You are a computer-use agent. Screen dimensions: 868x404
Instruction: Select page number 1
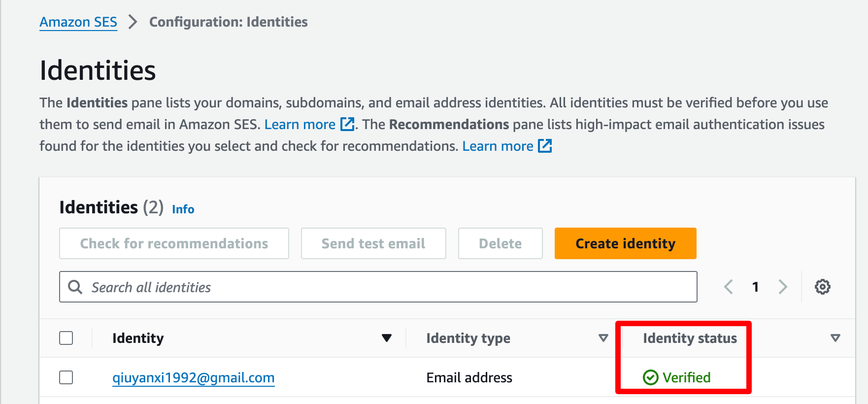click(x=755, y=287)
